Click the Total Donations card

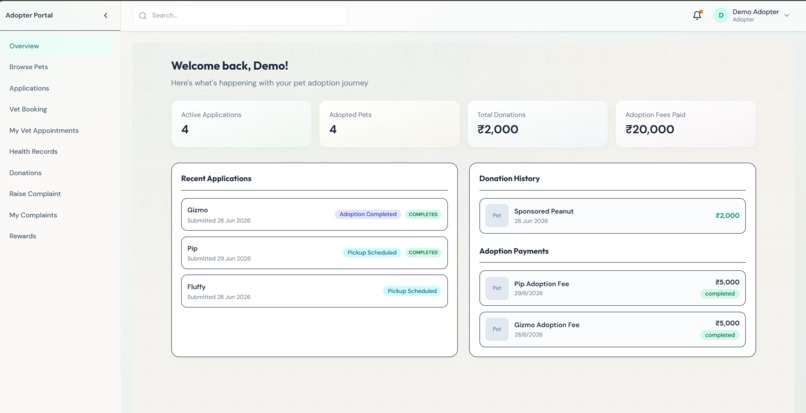click(x=538, y=124)
